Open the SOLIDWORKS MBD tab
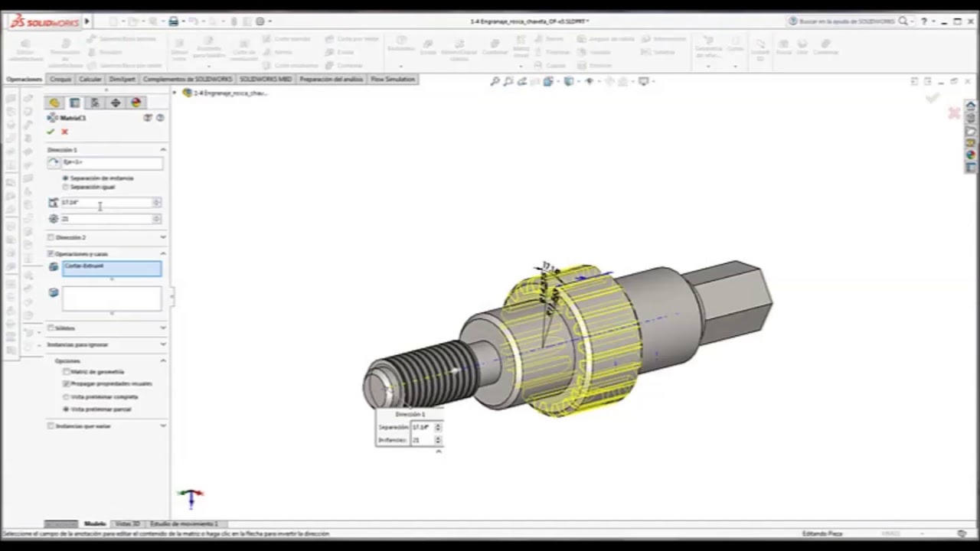The image size is (980, 551). [266, 79]
